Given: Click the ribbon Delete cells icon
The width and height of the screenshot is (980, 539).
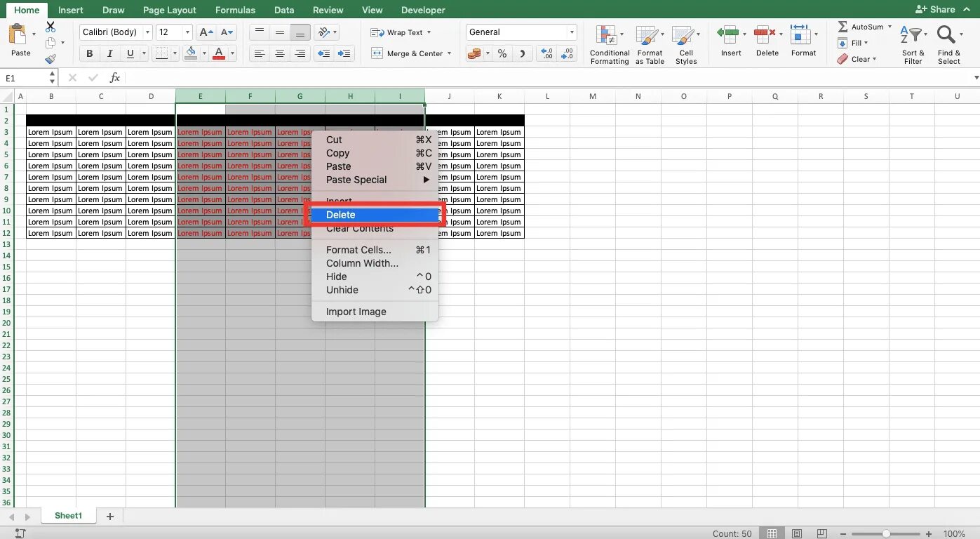Looking at the screenshot, I should coord(767,41).
